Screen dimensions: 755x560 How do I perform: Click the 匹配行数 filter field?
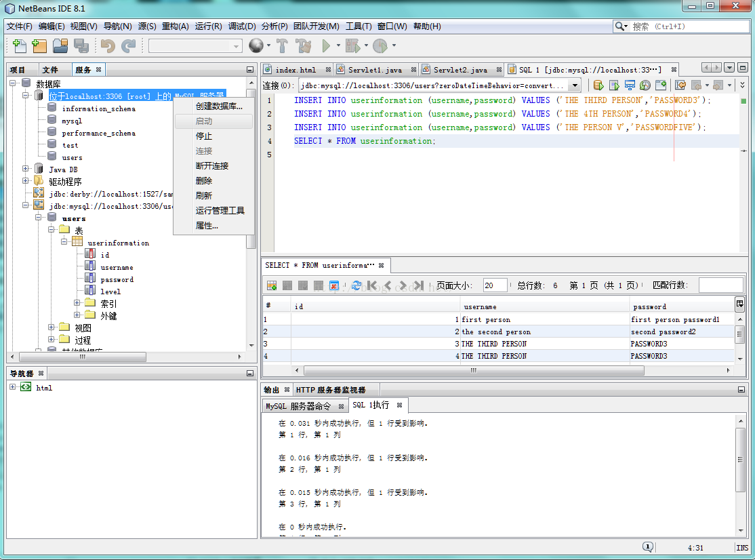coord(721,285)
